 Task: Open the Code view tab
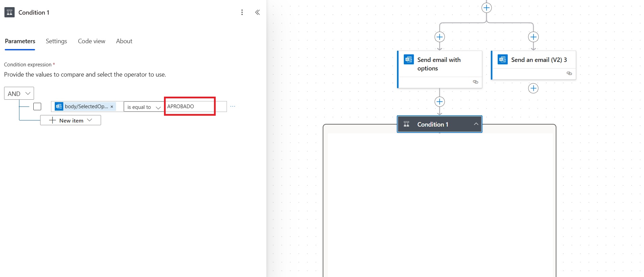(x=92, y=41)
